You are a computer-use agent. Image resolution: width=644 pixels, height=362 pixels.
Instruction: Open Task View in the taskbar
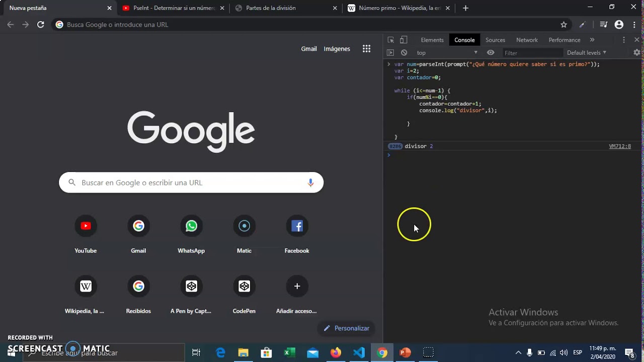pyautogui.click(x=196, y=352)
